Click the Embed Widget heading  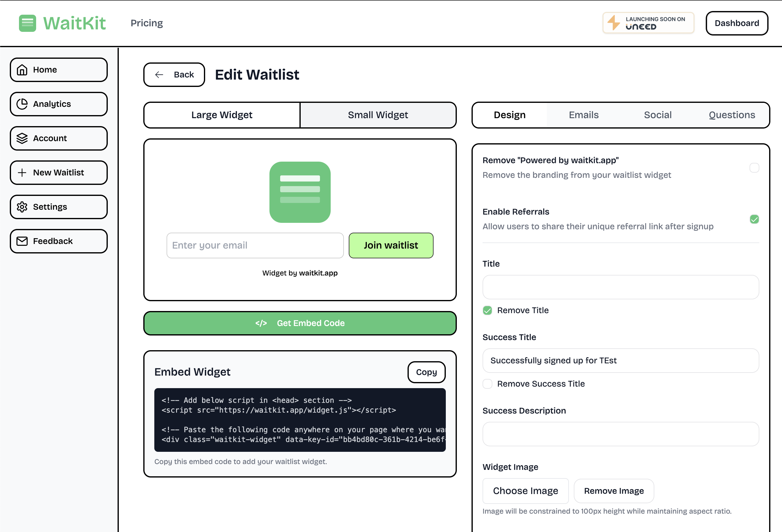[x=192, y=372]
